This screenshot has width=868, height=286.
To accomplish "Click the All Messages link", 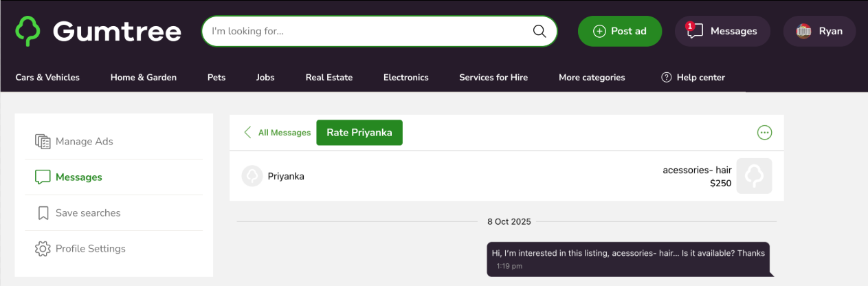I will point(285,133).
